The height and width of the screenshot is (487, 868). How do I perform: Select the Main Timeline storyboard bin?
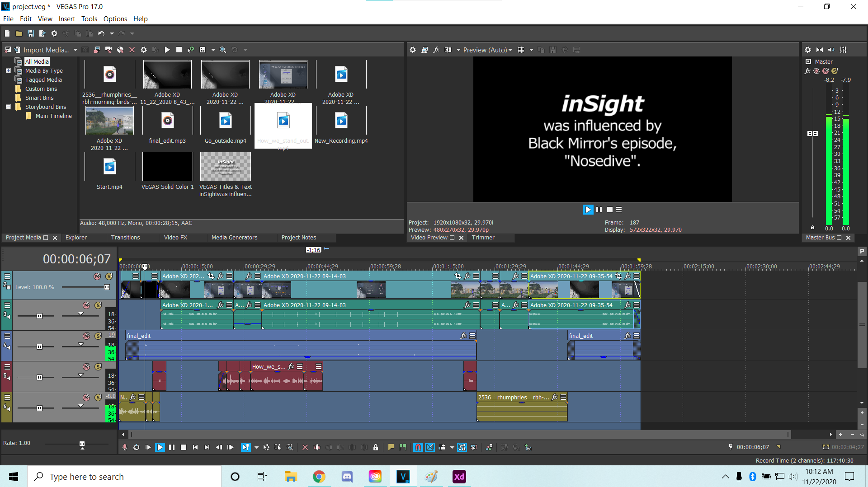click(53, 116)
